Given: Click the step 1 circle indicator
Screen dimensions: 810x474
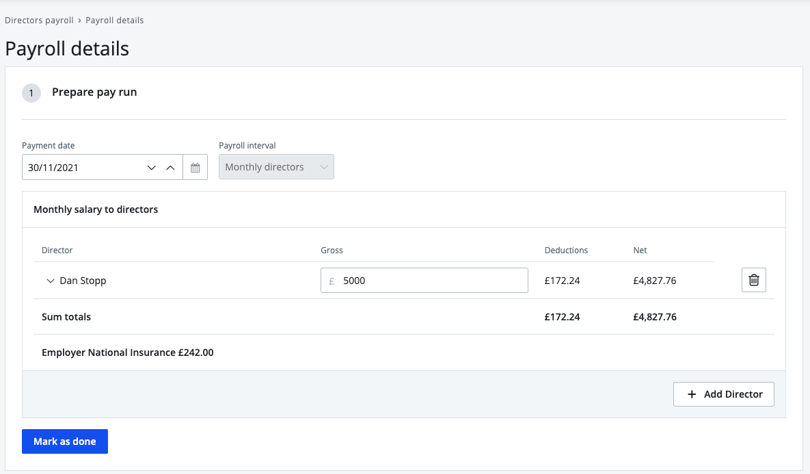Looking at the screenshot, I should [31, 93].
